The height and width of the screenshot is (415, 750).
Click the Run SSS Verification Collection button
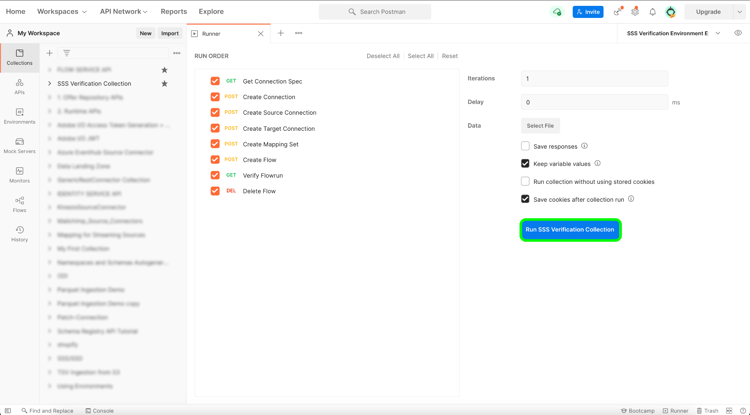click(x=570, y=230)
